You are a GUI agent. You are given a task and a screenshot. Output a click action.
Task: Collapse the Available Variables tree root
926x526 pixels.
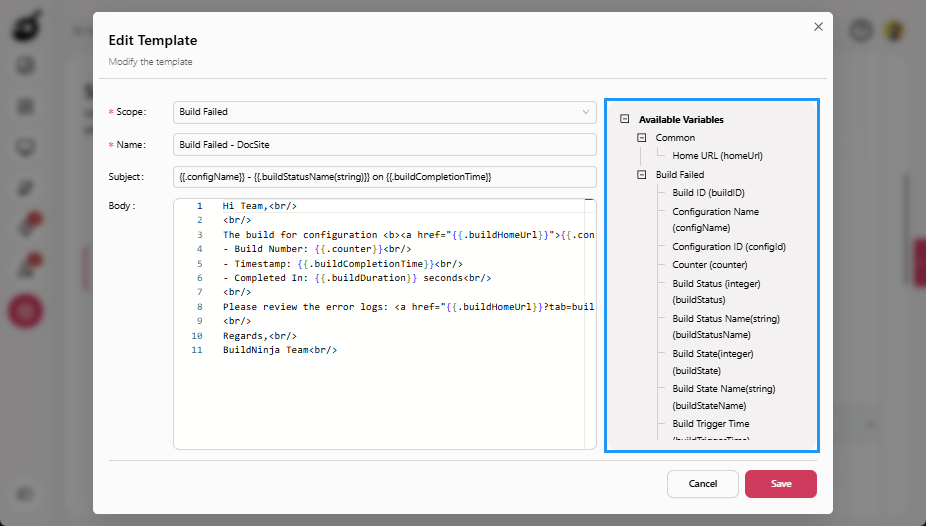625,119
